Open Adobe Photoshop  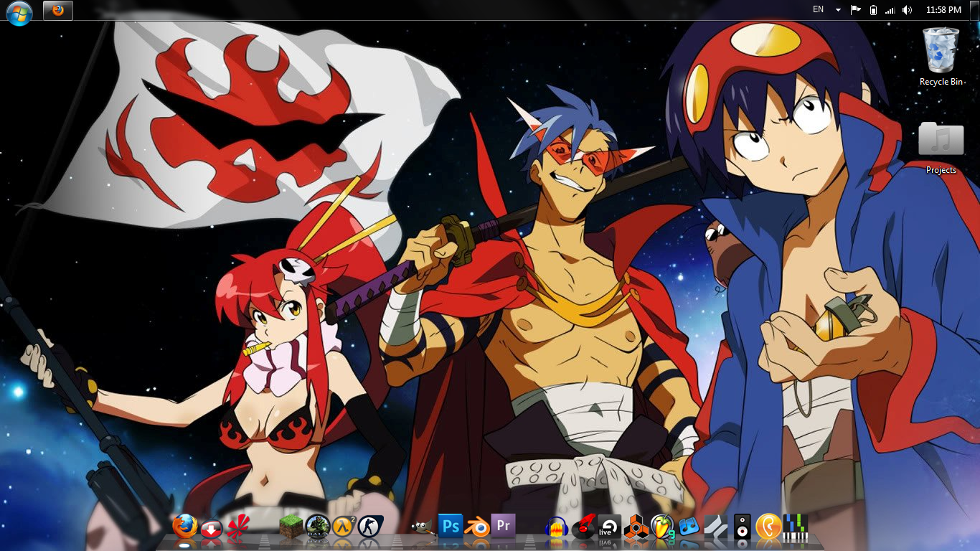click(450, 525)
